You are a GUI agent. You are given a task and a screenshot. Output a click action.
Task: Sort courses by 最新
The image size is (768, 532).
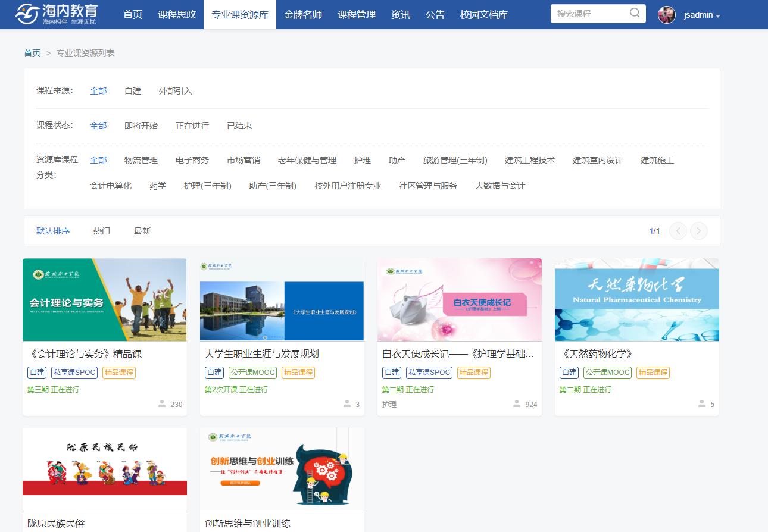(142, 231)
